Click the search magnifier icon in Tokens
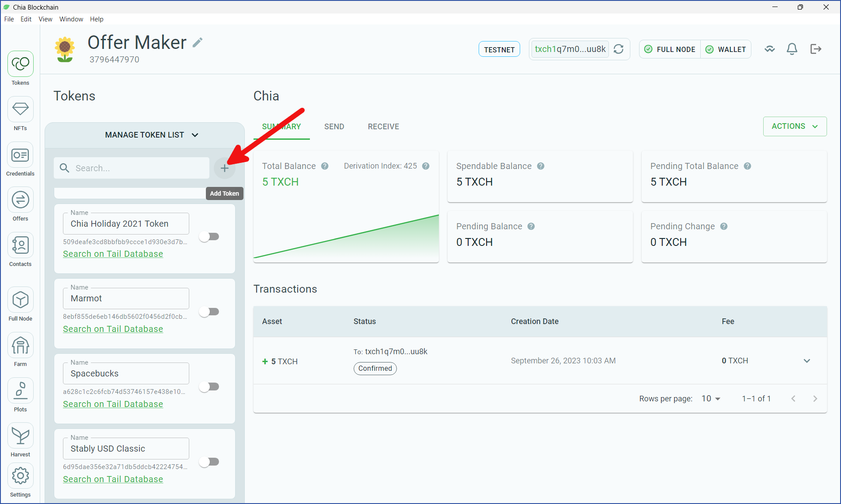841x504 pixels. pyautogui.click(x=64, y=168)
